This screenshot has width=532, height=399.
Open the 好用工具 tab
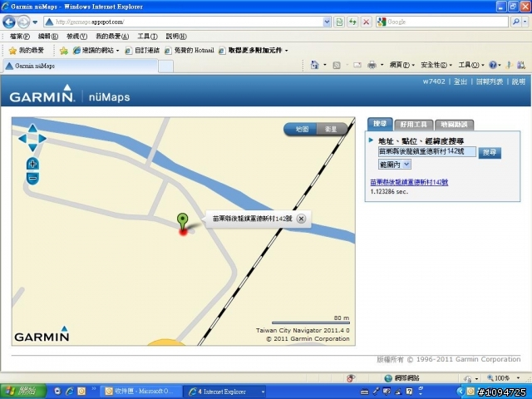[413, 125]
